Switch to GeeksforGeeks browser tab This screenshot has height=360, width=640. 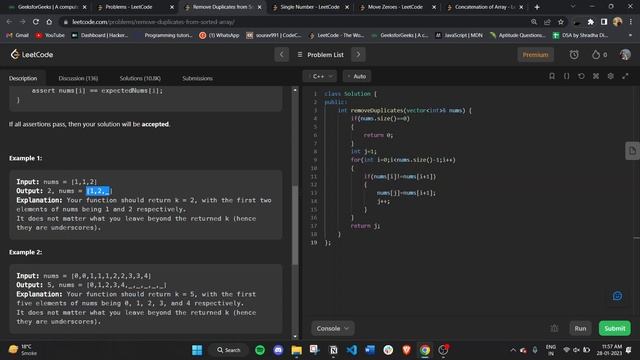pyautogui.click(x=47, y=7)
